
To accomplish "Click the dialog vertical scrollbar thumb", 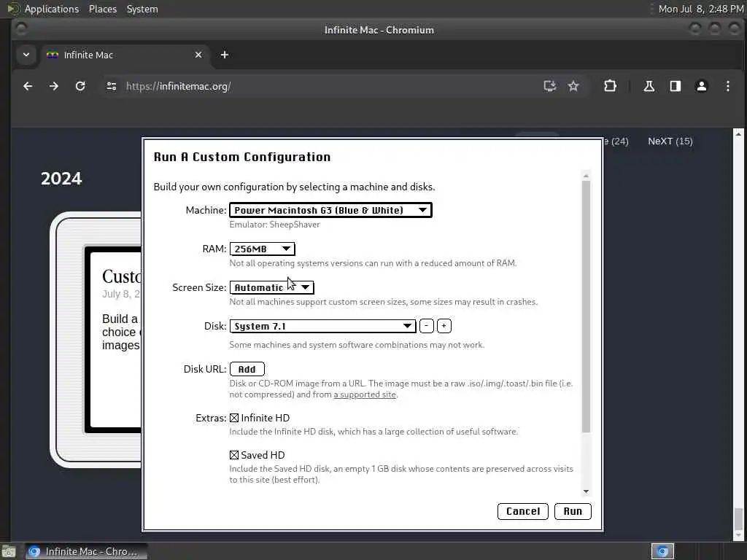I will coord(586,307).
